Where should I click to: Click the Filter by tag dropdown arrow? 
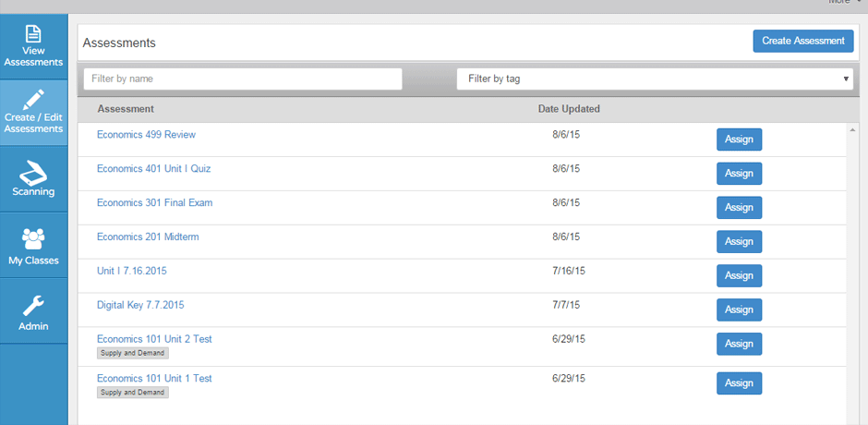click(x=846, y=79)
